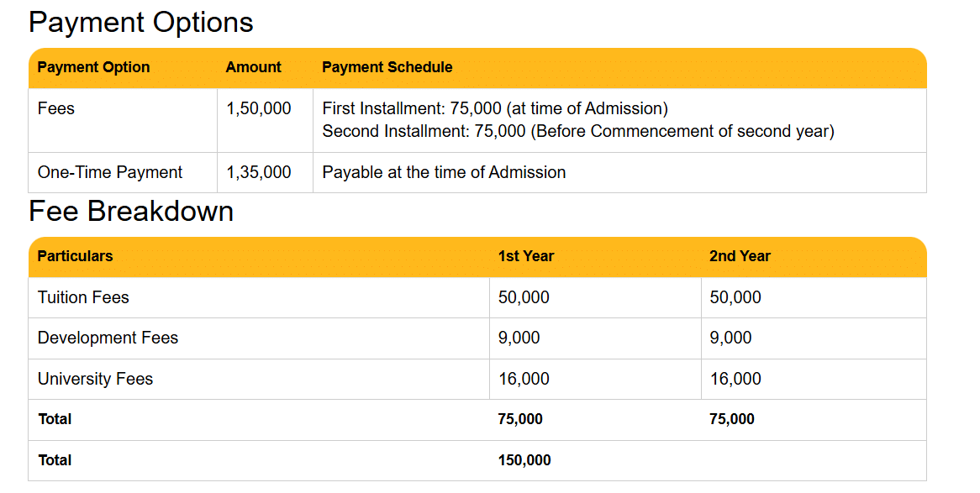The height and width of the screenshot is (493, 980).
Task: Click the 2nd Year column header
Action: click(x=740, y=256)
